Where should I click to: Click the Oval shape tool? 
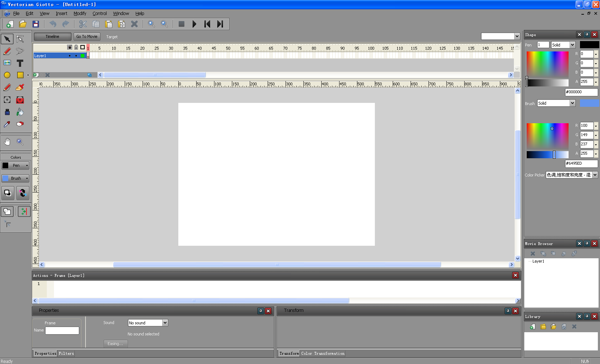[7, 75]
